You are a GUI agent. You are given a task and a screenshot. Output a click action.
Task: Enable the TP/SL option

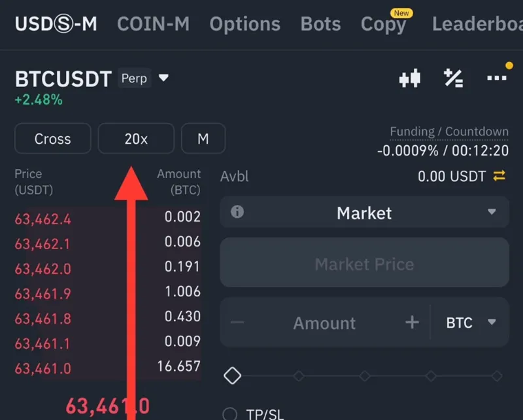[230, 414]
